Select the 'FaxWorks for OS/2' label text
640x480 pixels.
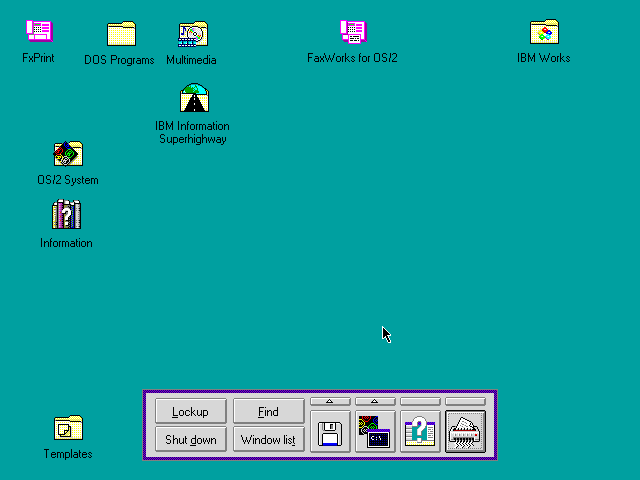(x=352, y=58)
